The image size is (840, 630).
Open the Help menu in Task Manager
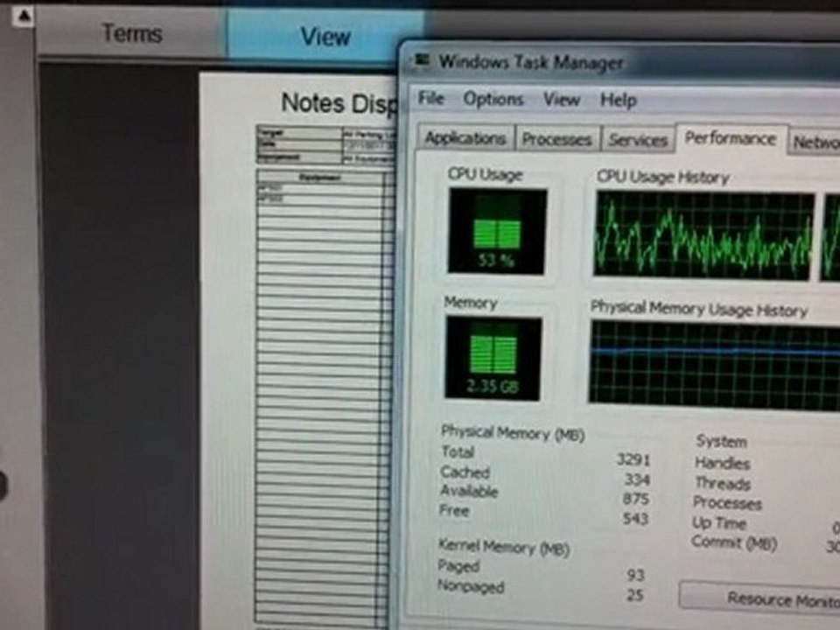point(619,100)
